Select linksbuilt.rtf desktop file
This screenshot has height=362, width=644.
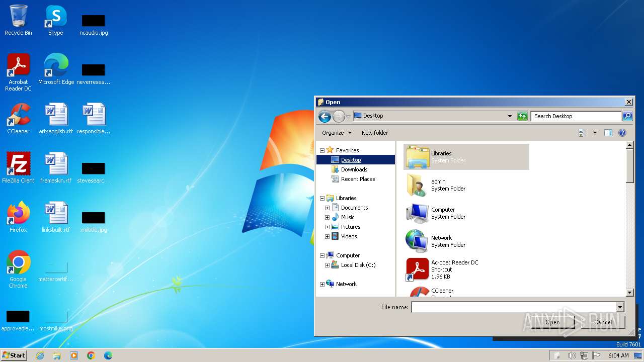tap(56, 217)
